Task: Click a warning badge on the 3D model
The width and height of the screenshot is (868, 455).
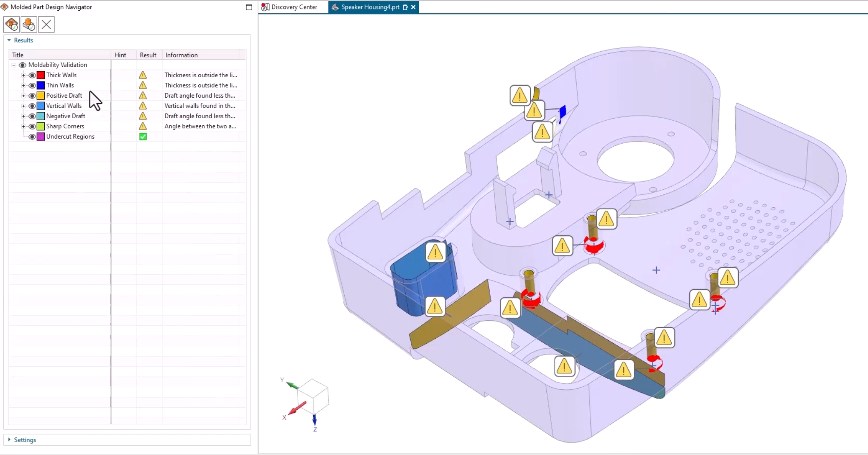Action: 520,95
